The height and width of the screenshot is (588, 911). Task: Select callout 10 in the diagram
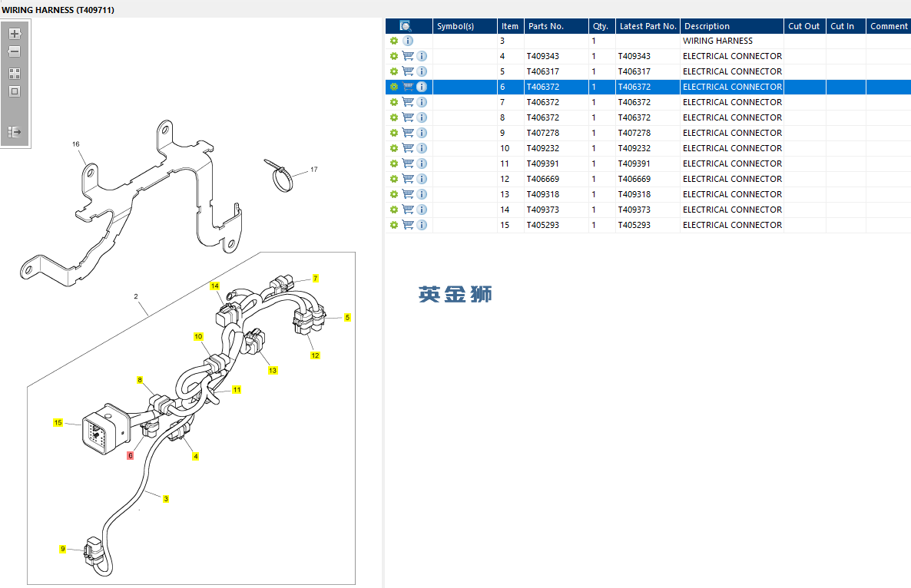click(x=199, y=337)
